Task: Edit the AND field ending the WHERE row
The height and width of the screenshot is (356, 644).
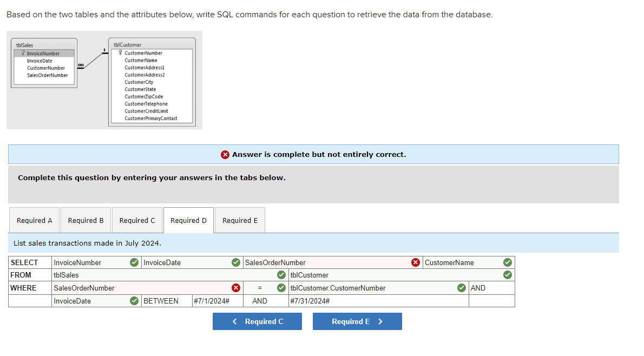Action: (492, 288)
